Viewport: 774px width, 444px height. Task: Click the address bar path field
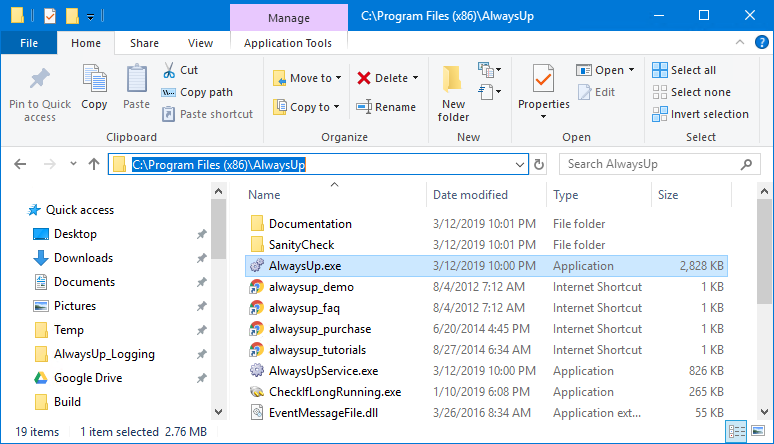(318, 164)
